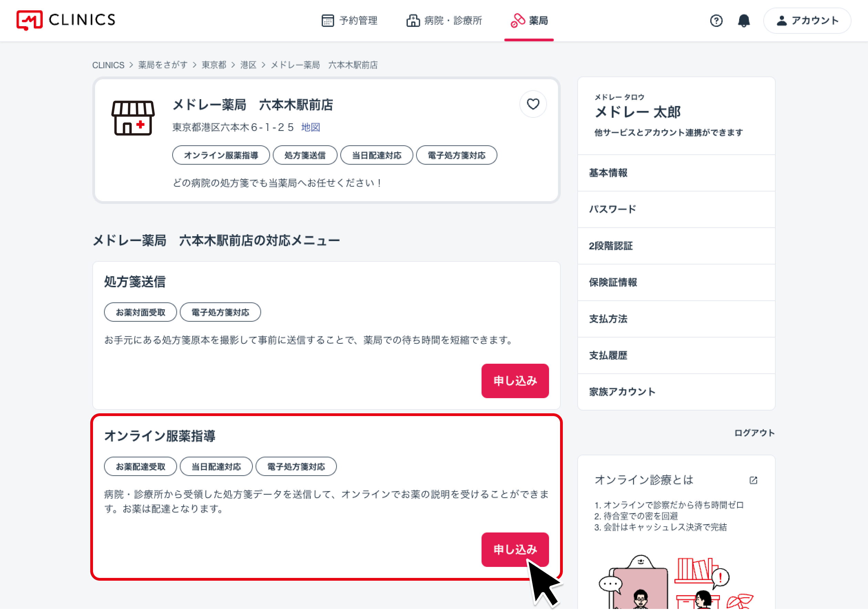
Task: Open the 地図 map link
Action: click(310, 127)
